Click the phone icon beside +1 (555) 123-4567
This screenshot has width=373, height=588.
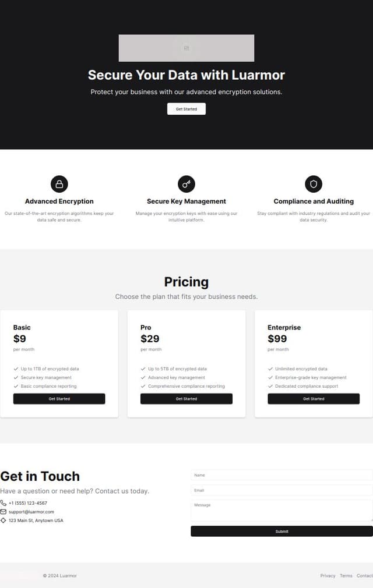coord(3,503)
